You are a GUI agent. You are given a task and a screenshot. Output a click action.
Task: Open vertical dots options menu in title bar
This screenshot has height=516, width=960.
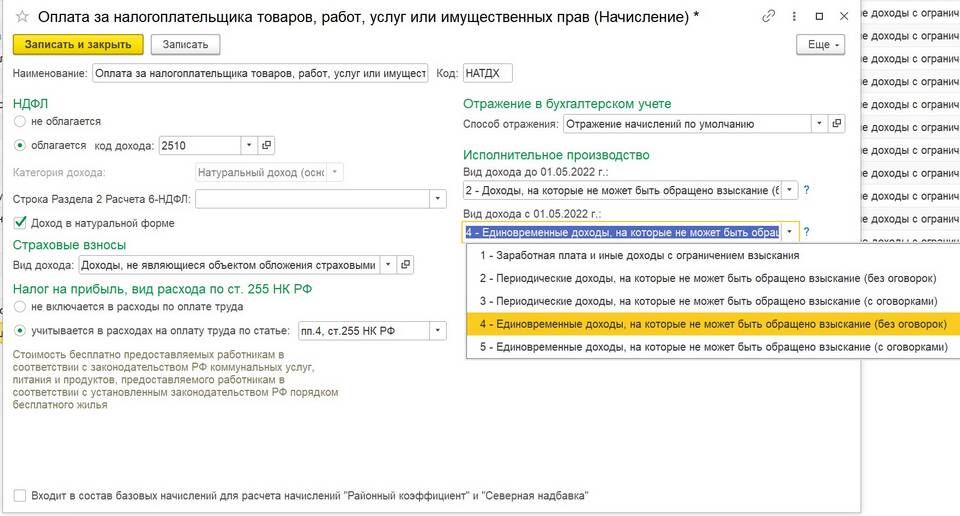coord(794,17)
